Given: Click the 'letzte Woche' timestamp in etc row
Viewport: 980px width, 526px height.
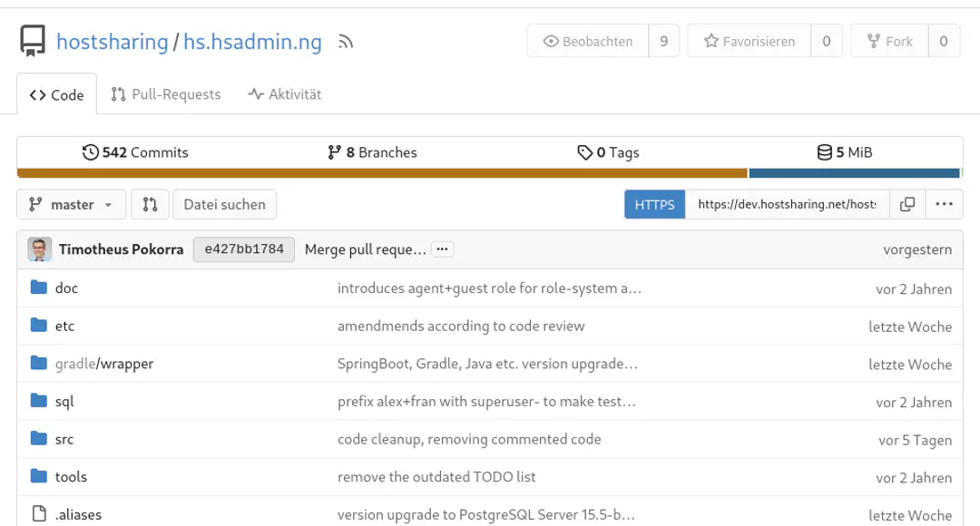Looking at the screenshot, I should tap(910, 326).
